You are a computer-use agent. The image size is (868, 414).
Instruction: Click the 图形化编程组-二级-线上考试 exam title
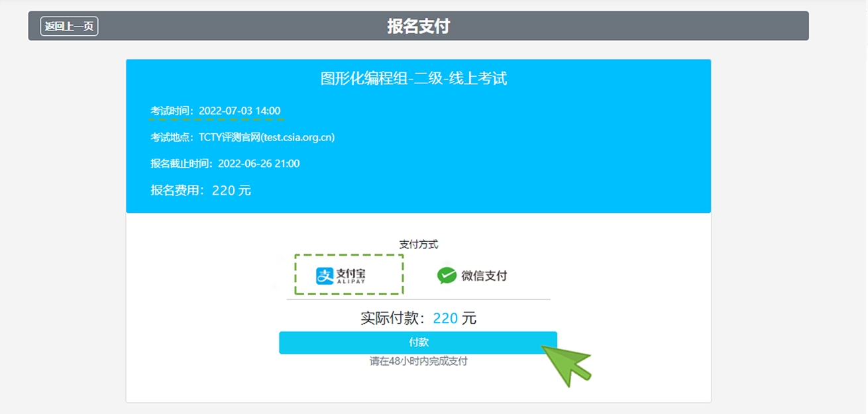coord(414,78)
